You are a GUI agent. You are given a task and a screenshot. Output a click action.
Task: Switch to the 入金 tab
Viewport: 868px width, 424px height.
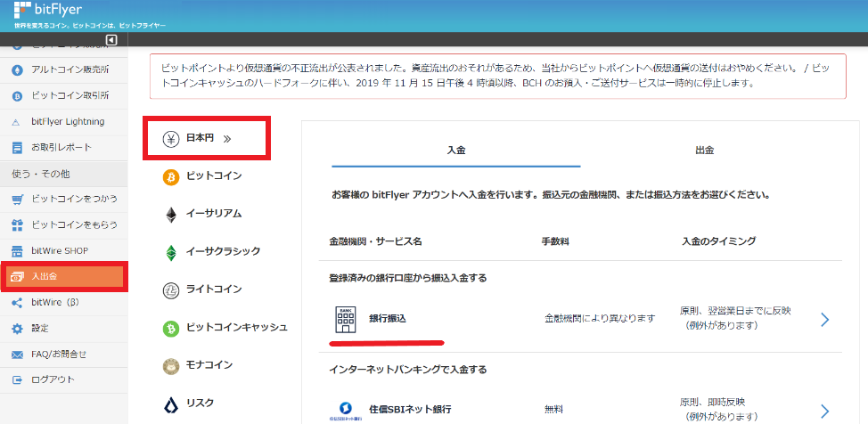click(x=456, y=150)
